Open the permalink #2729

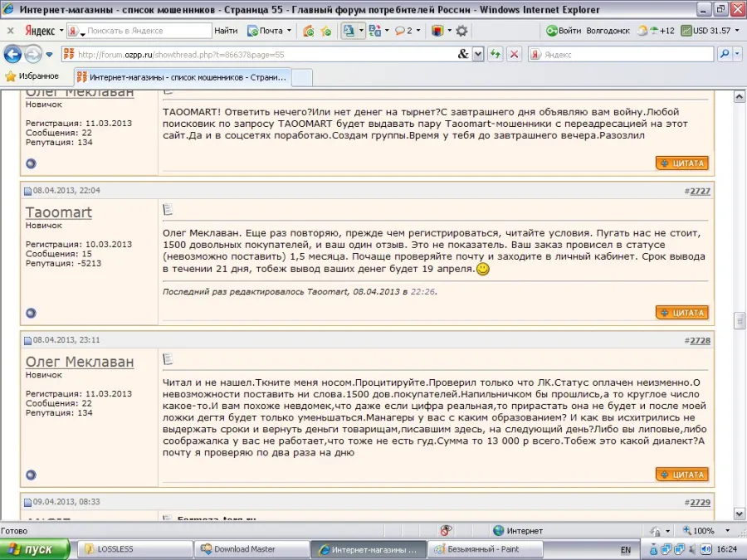pyautogui.click(x=700, y=503)
